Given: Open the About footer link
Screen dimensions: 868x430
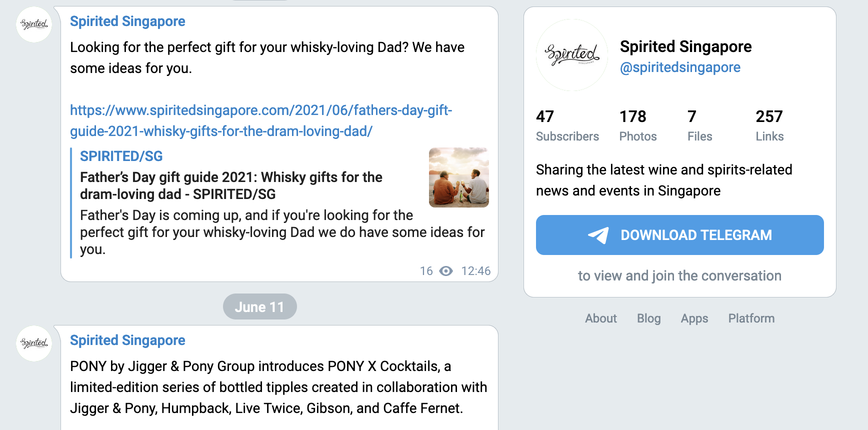Looking at the screenshot, I should click(601, 318).
